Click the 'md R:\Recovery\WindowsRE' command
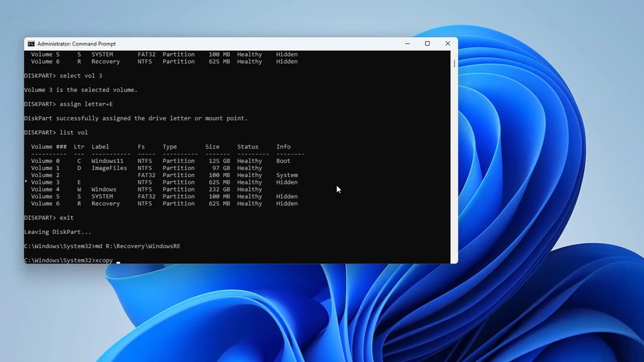Viewport: 644px width, 362px height. [x=137, y=246]
